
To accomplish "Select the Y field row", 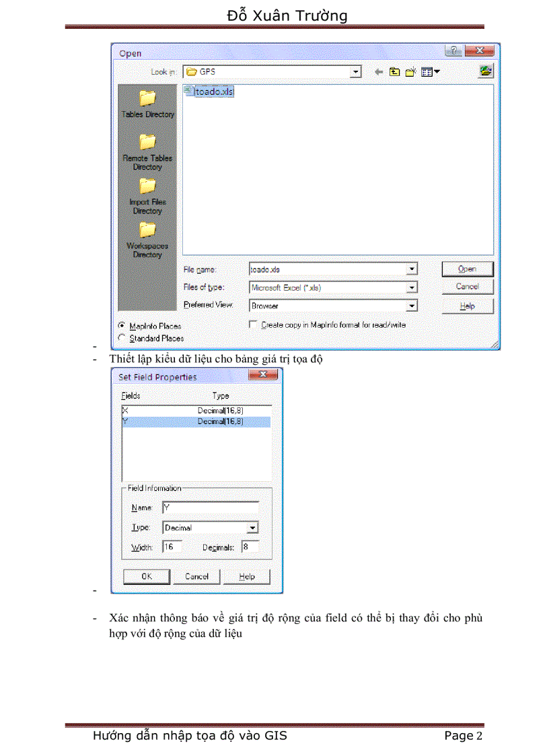I will point(195,420).
